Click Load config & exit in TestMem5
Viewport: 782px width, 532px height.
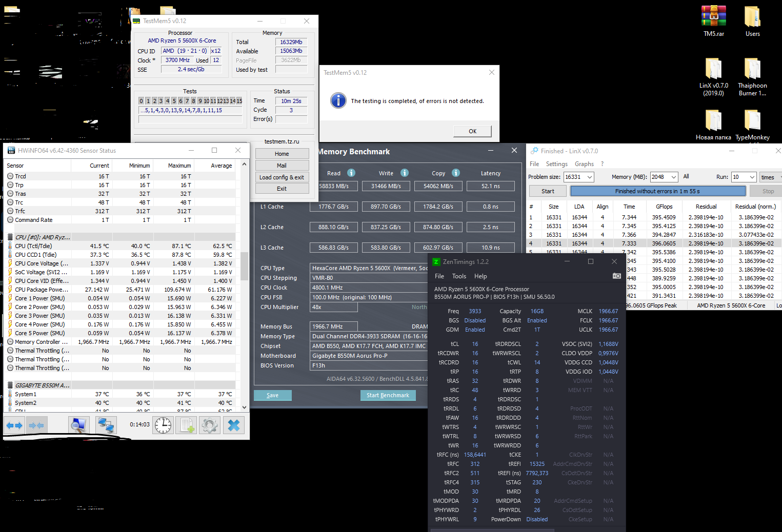pyautogui.click(x=282, y=177)
